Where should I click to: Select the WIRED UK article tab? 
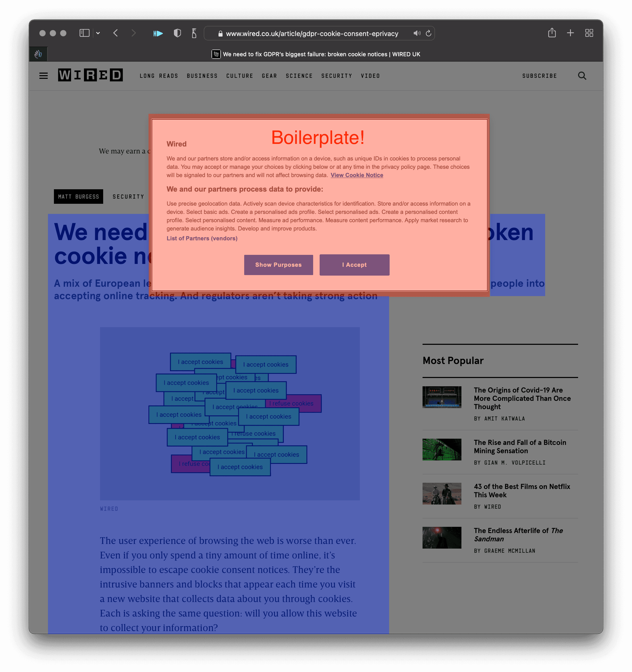pyautogui.click(x=316, y=54)
